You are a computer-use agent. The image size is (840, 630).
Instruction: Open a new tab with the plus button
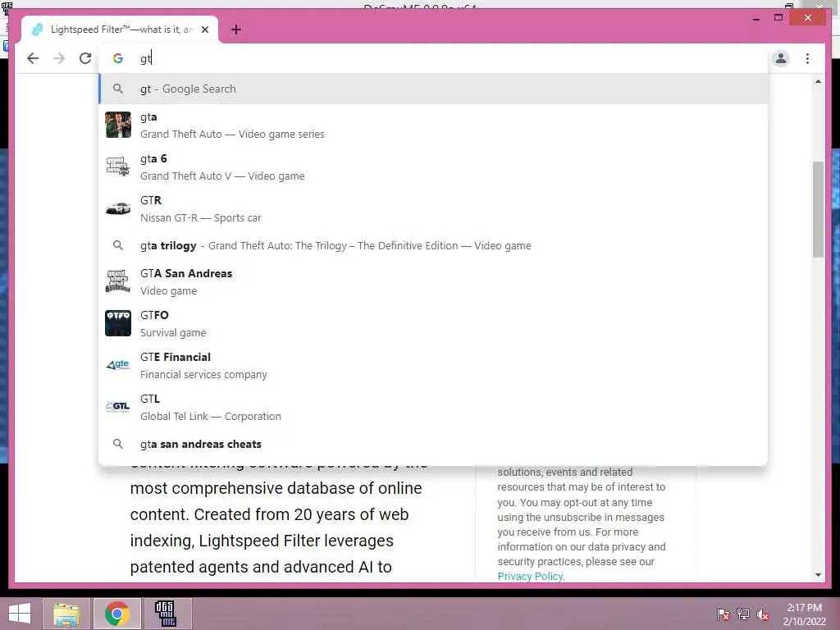click(x=236, y=30)
